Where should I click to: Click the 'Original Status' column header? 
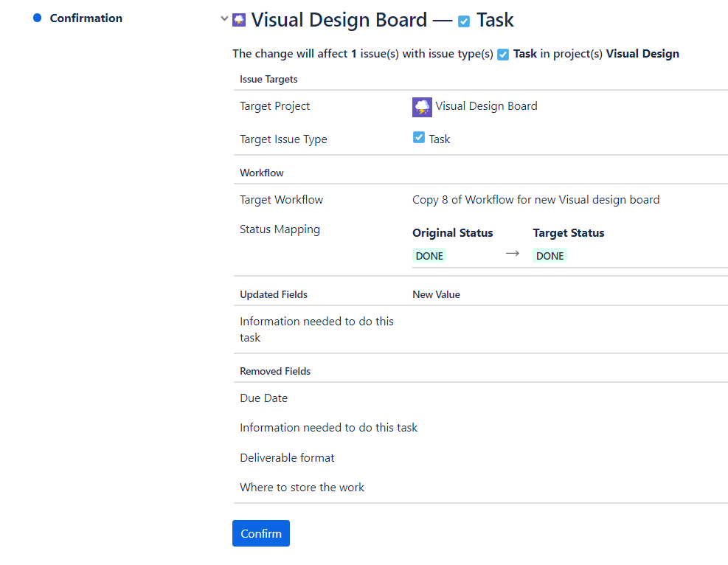pyautogui.click(x=453, y=232)
